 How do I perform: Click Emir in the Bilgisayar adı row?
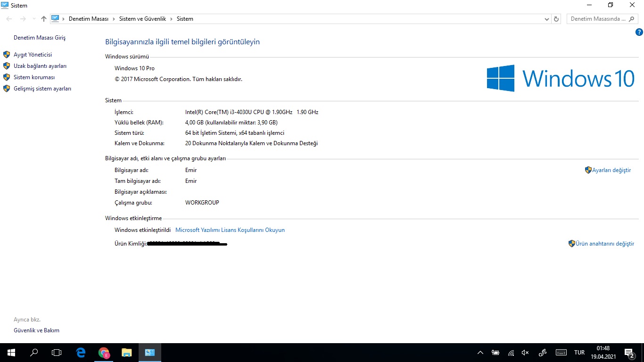[x=191, y=170]
